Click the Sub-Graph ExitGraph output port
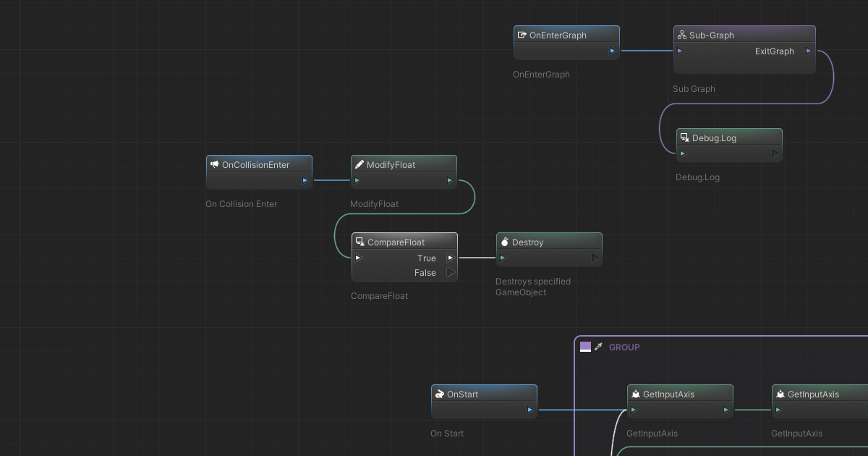 [x=808, y=51]
